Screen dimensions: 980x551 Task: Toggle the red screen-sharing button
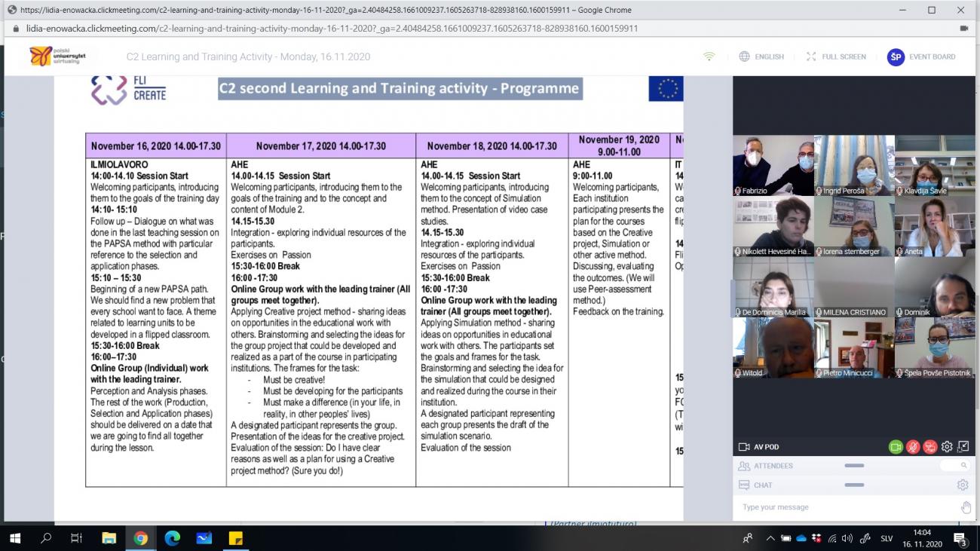[930, 447]
